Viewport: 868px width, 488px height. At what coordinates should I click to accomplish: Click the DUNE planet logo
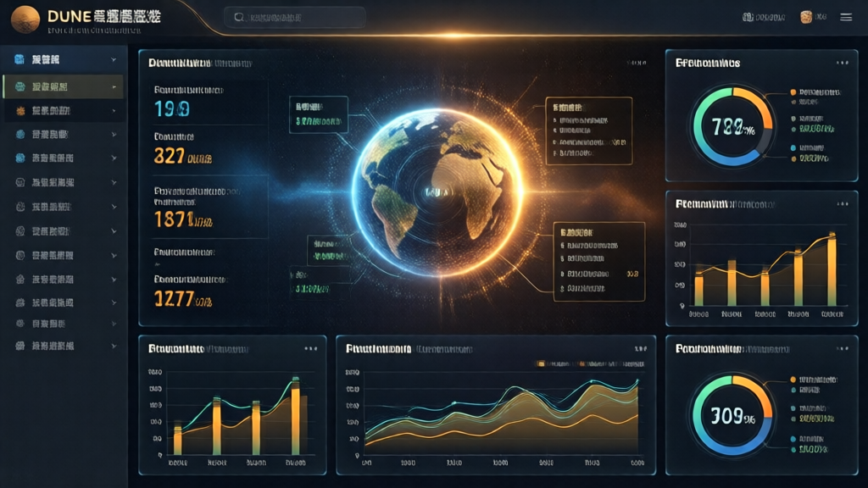pyautogui.click(x=25, y=18)
